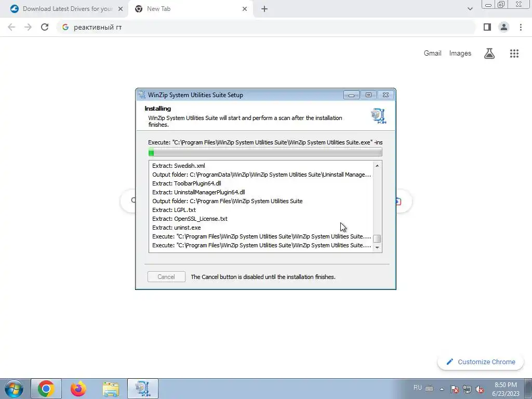The height and width of the screenshot is (399, 532).
Task: Click scroll up arrow in install log
Action: 377,166
